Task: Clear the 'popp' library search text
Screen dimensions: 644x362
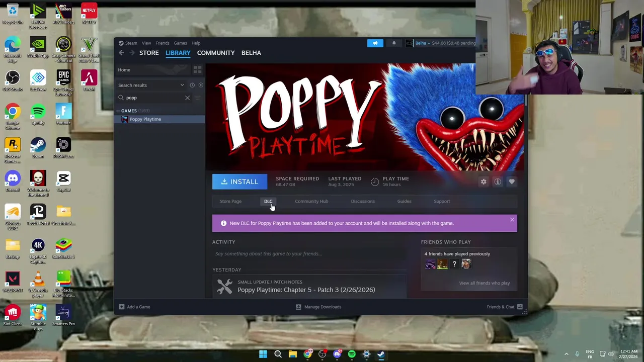Action: 187,98
